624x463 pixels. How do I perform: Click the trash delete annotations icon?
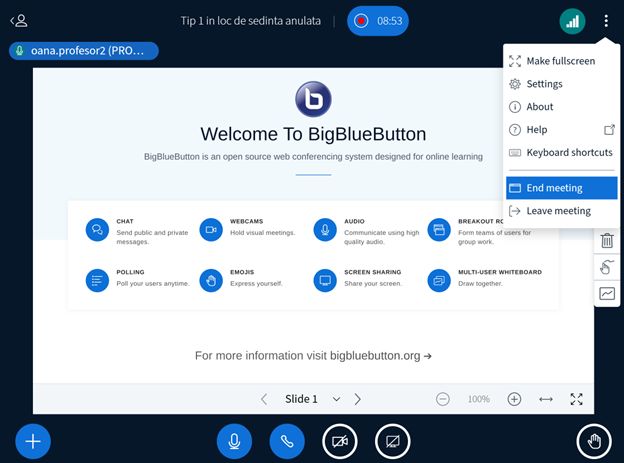click(607, 240)
